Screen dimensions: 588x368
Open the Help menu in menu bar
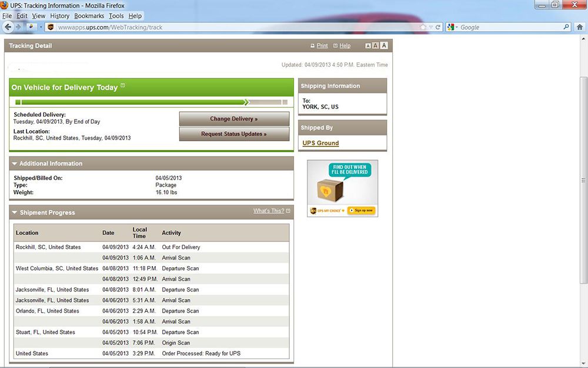pos(135,16)
